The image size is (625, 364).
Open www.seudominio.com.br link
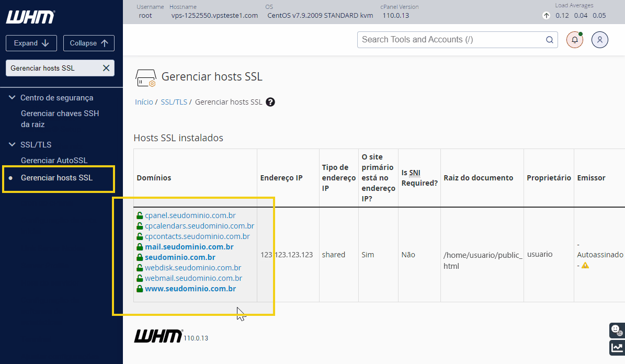tap(190, 289)
